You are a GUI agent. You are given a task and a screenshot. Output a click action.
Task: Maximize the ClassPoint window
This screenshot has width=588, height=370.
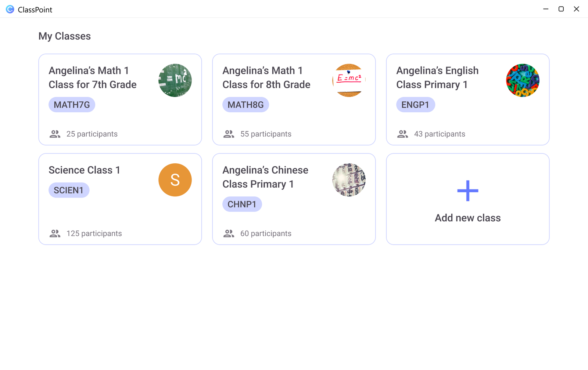pyautogui.click(x=561, y=9)
